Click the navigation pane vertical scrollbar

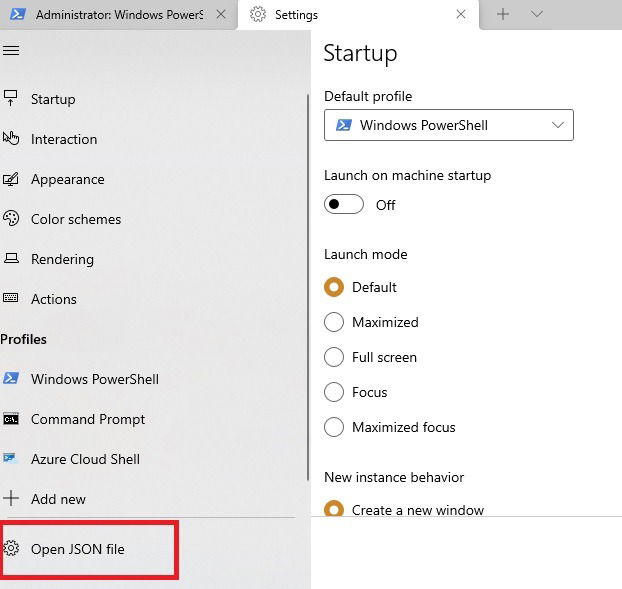pos(308,287)
